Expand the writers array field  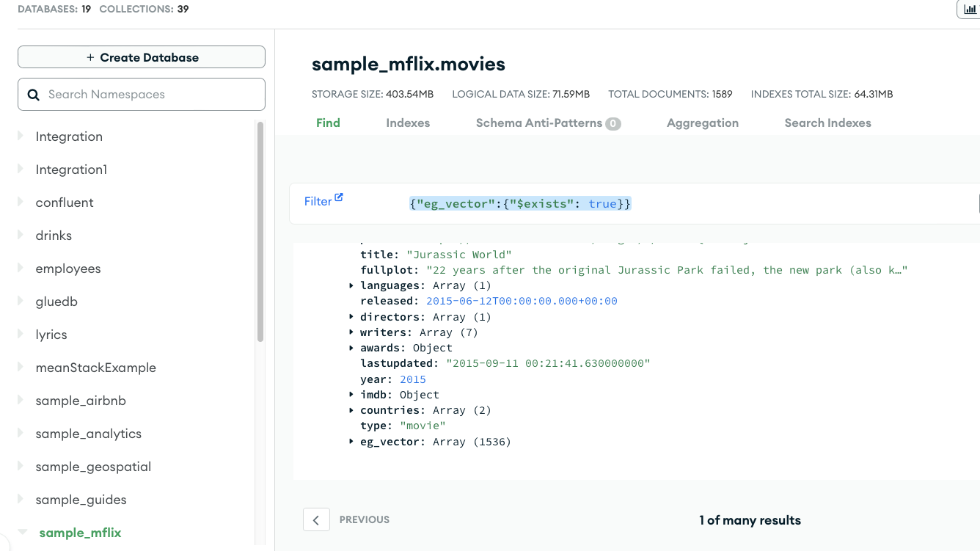click(352, 332)
